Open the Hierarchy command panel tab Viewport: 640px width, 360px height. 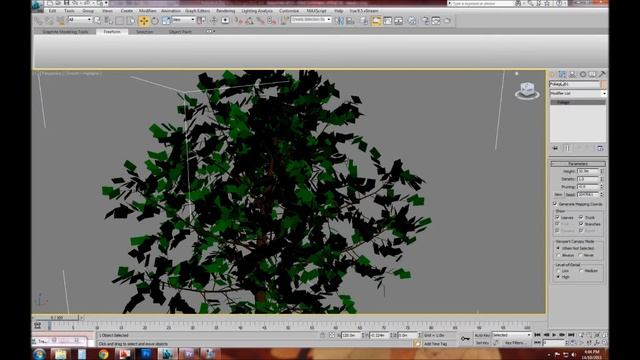coord(572,74)
